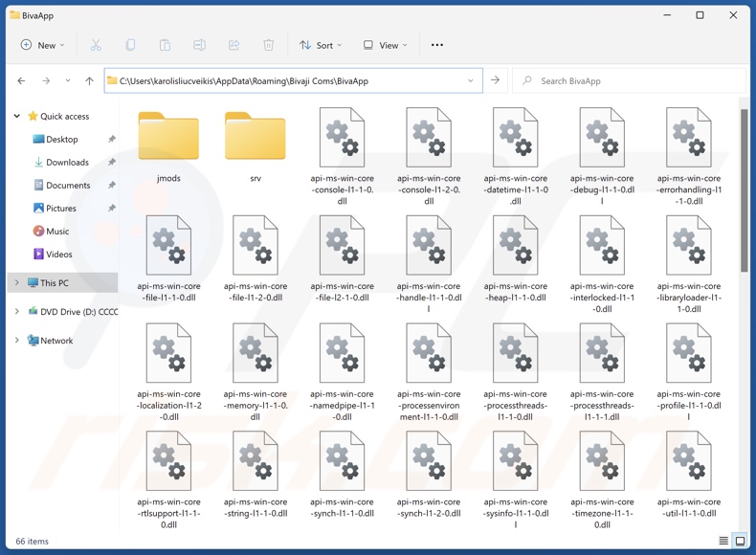The width and height of the screenshot is (756, 555).
Task: Click the vertical scrollbar thumb
Action: (x=745, y=191)
